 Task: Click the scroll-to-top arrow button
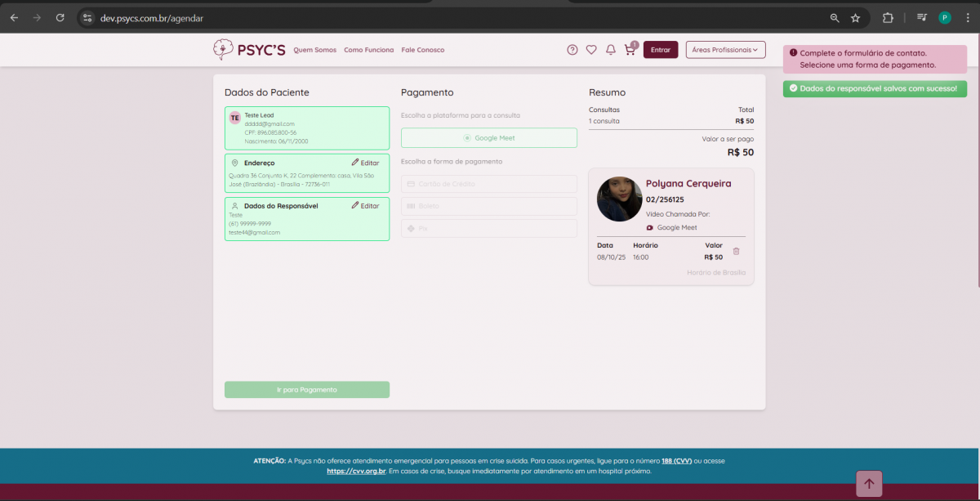tap(869, 484)
